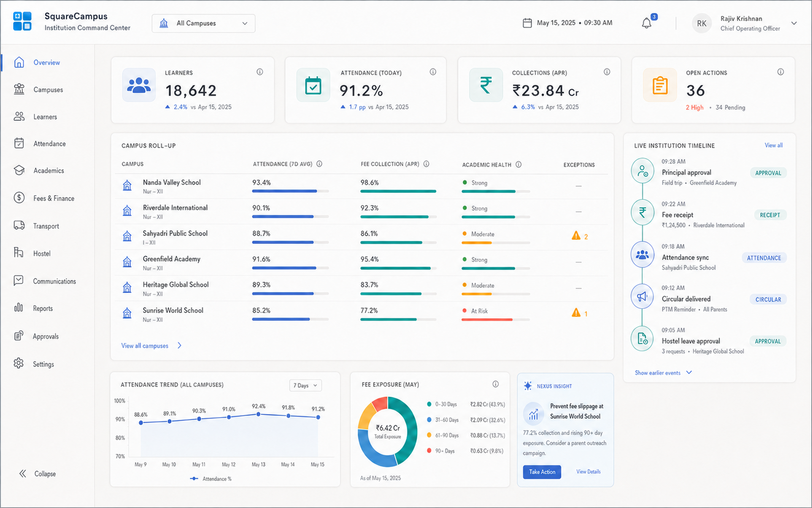Open the All Campuses dropdown
The image size is (812, 508).
pyautogui.click(x=203, y=23)
